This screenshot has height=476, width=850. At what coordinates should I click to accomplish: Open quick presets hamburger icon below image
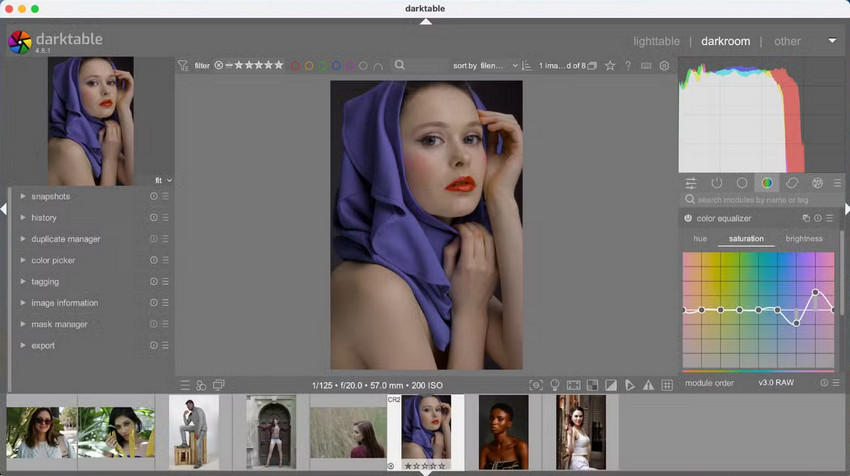[x=185, y=385]
